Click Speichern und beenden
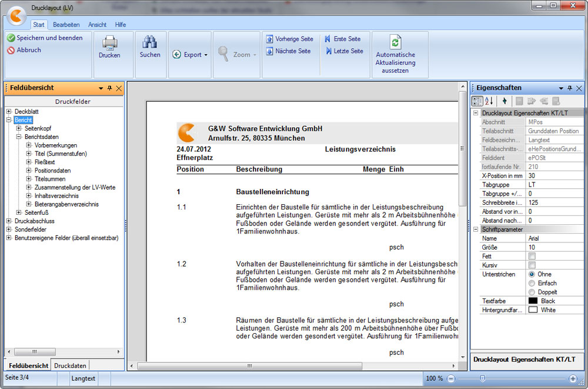 point(45,38)
